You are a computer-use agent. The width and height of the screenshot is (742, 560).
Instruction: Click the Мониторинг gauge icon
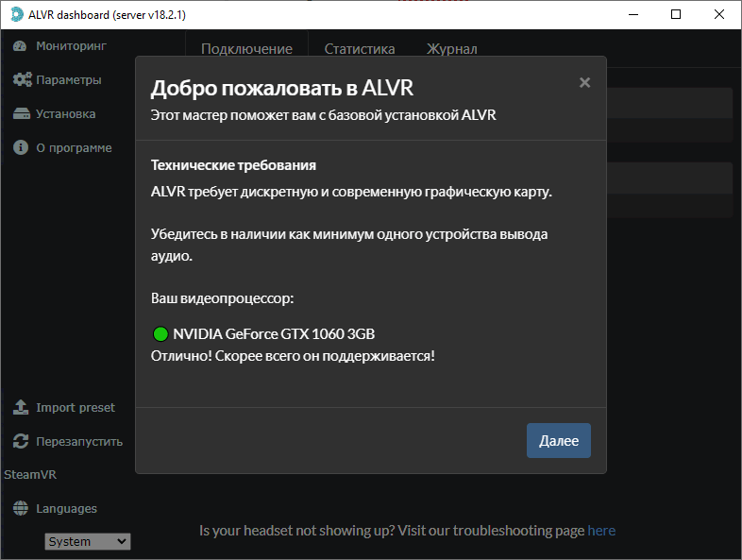pyautogui.click(x=20, y=46)
